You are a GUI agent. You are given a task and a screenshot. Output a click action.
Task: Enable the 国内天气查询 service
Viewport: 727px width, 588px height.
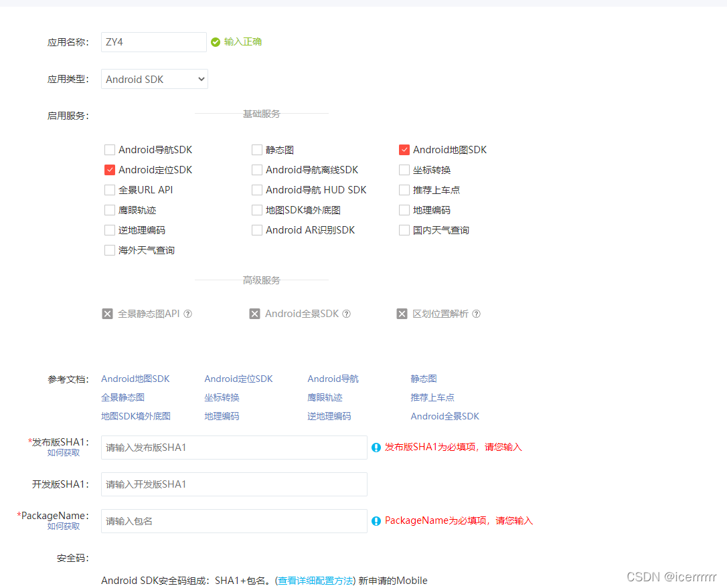click(404, 230)
